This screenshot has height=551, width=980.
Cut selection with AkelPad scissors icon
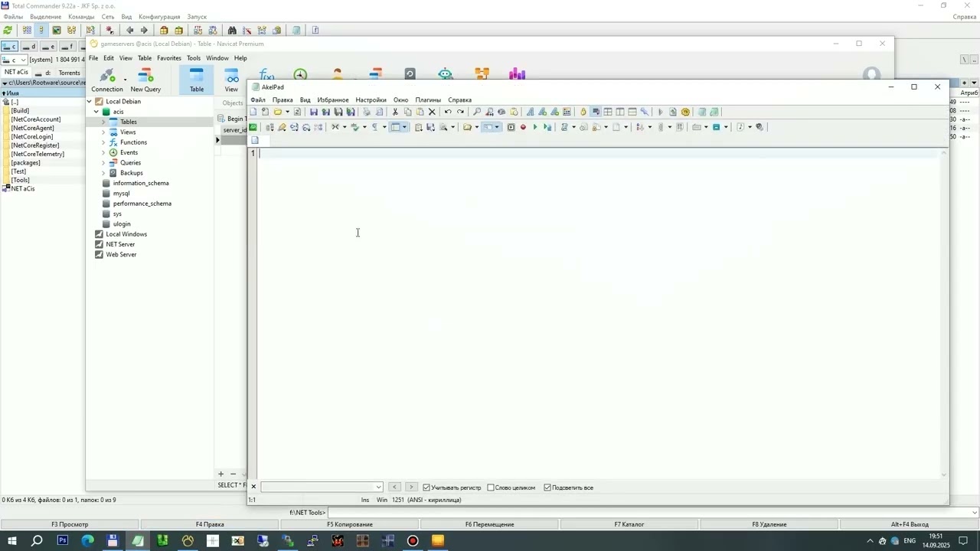click(x=395, y=112)
